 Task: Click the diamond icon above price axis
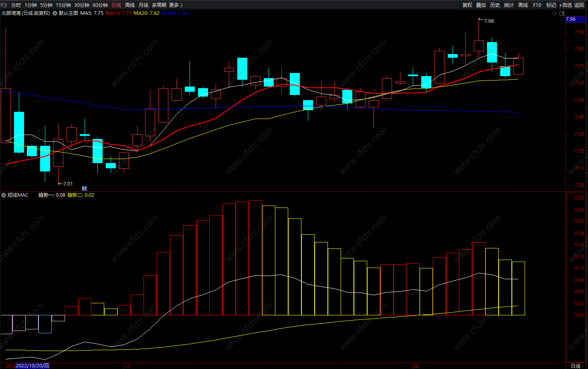pyautogui.click(x=555, y=13)
